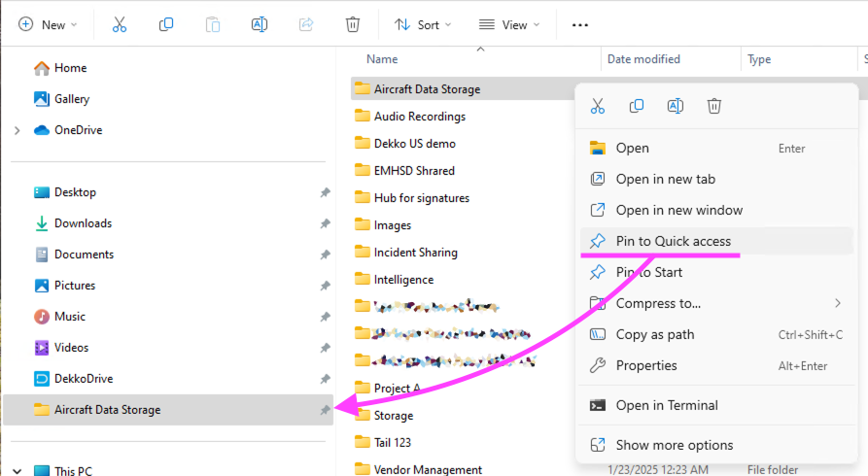
Task: Open Music in the navigation pane
Action: pos(59,316)
